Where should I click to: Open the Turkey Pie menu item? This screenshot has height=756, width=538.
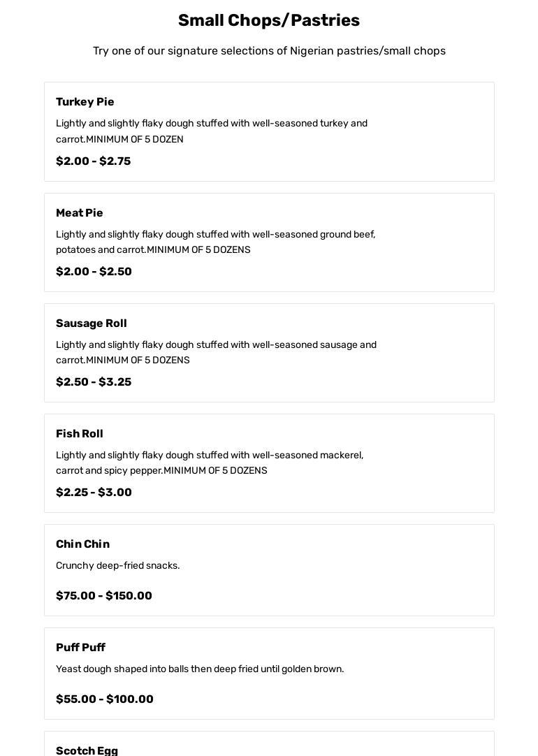(85, 102)
